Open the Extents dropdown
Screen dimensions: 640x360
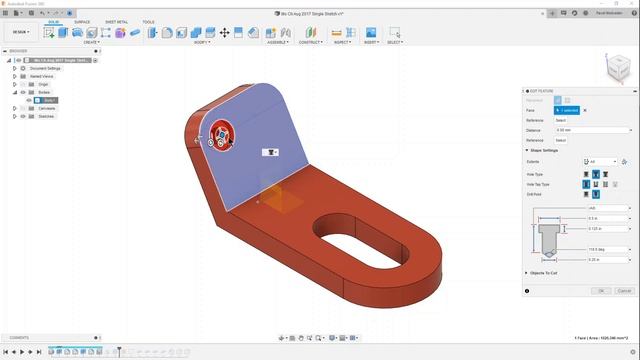coord(600,162)
